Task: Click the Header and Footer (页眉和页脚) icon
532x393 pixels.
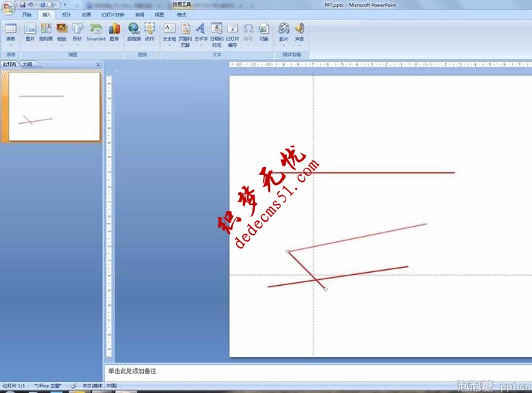Action: [x=185, y=32]
